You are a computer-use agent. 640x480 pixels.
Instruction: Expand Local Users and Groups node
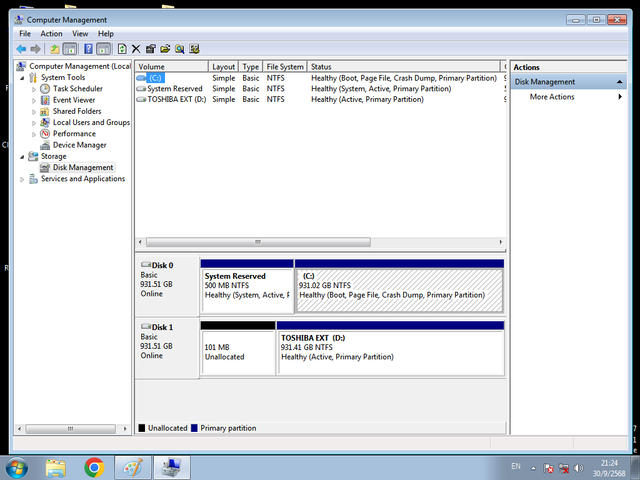[34, 123]
